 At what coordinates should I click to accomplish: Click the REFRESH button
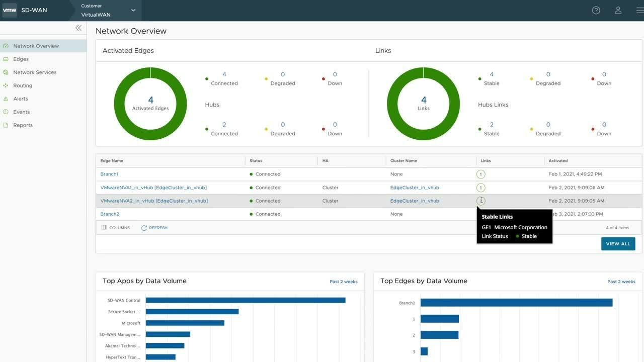[154, 228]
